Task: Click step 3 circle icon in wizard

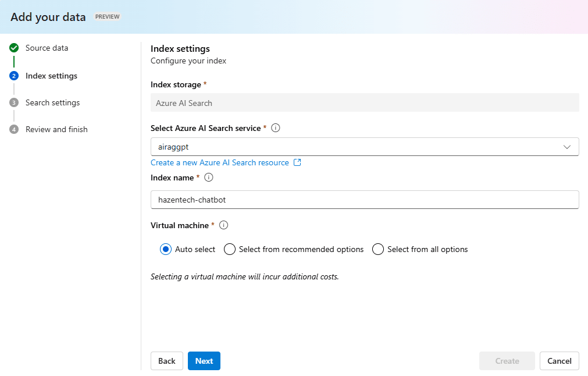Action: coord(14,102)
